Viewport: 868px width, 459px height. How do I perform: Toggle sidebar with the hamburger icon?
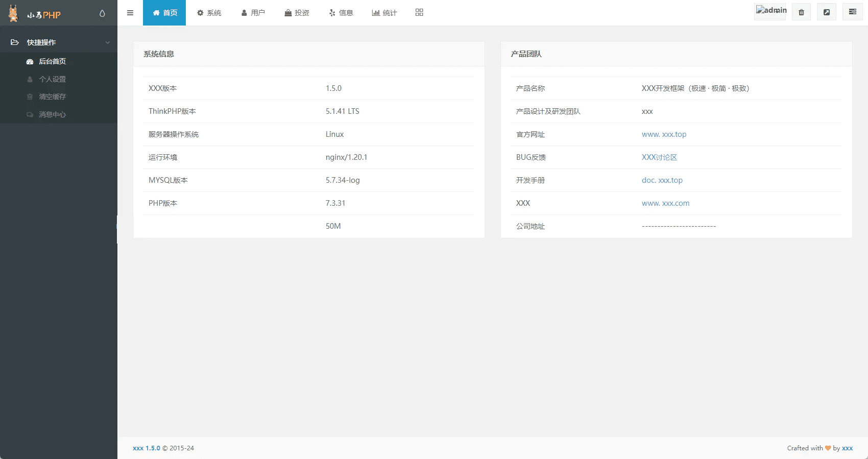[130, 13]
